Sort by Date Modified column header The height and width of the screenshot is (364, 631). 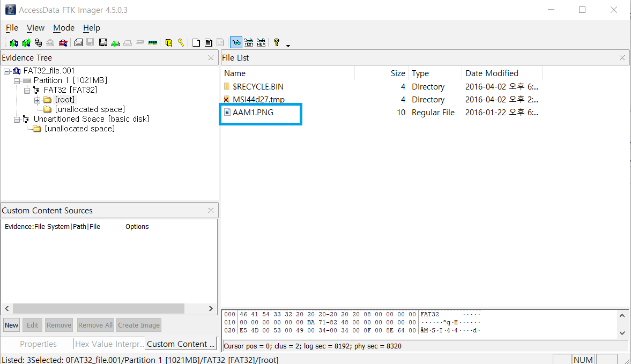coord(502,73)
